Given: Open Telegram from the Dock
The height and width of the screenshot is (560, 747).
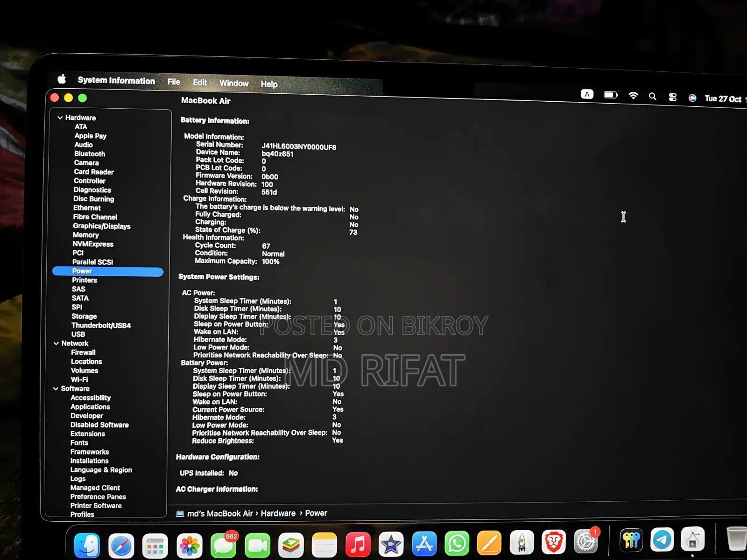Looking at the screenshot, I should coord(662,540).
